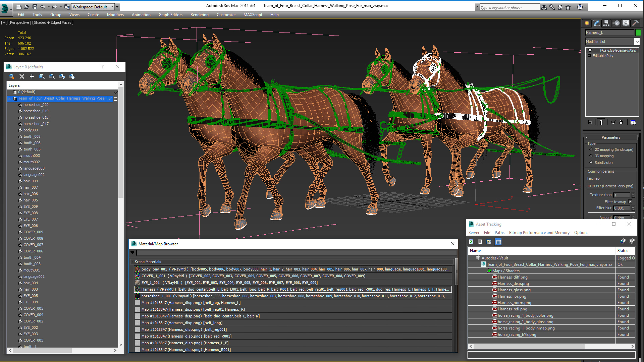
Task: Open the Undo history dropdown arrow
Action: (x=49, y=7)
